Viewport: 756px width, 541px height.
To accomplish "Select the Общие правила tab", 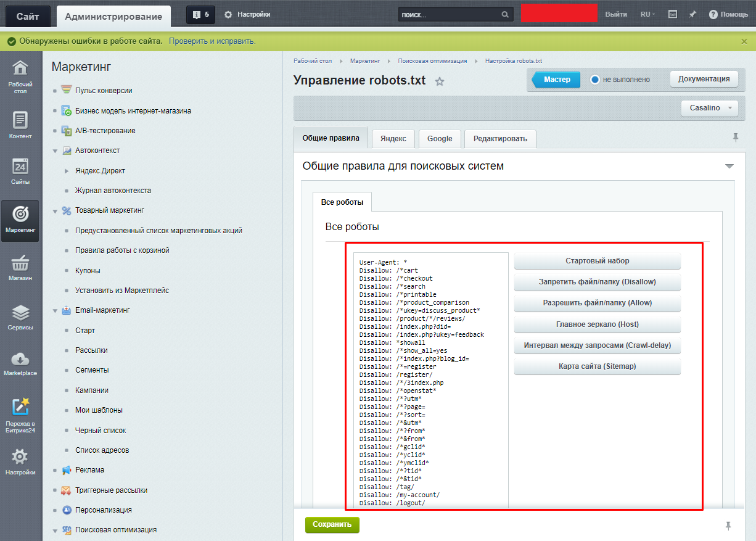I will coord(331,138).
